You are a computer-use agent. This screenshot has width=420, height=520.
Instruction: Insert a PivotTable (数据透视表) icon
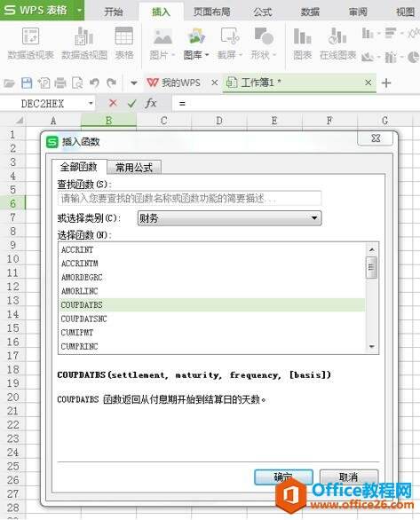(30, 36)
